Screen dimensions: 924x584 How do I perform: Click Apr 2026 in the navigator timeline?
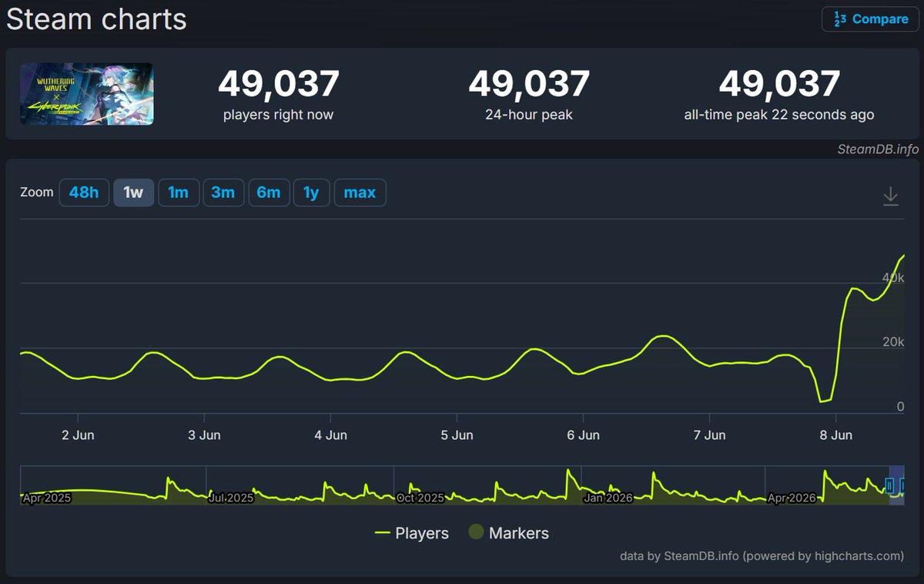click(792, 498)
